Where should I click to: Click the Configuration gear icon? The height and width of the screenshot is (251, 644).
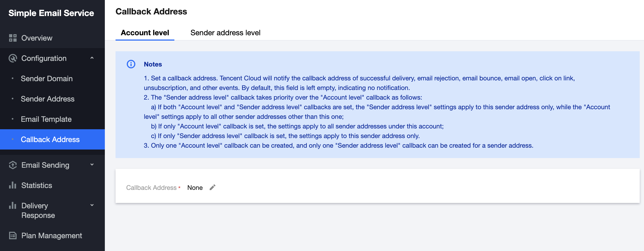[13, 58]
